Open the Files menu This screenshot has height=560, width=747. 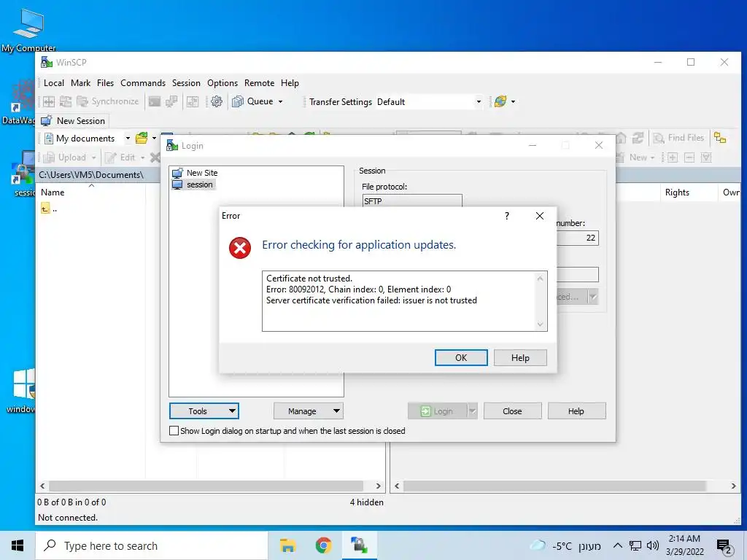(105, 83)
